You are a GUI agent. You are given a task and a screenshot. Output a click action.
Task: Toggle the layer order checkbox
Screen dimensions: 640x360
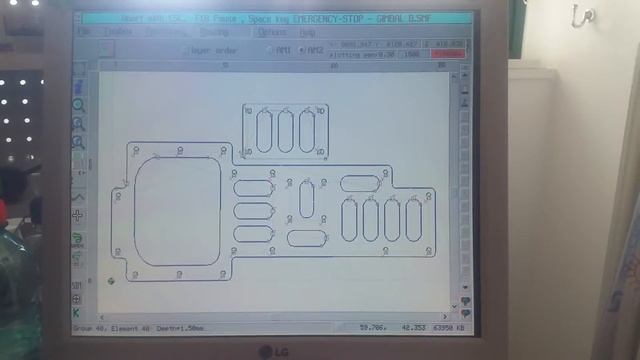[187, 51]
